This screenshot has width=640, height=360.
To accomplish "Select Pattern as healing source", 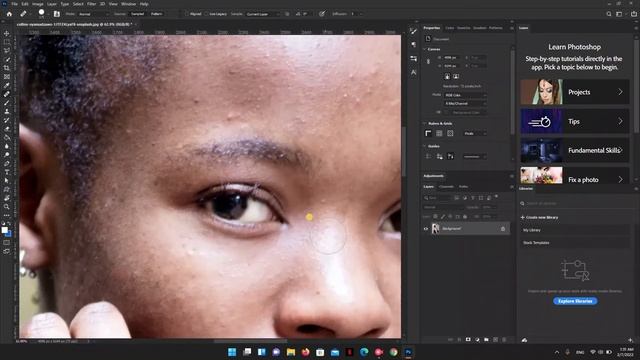I will coord(157,14).
